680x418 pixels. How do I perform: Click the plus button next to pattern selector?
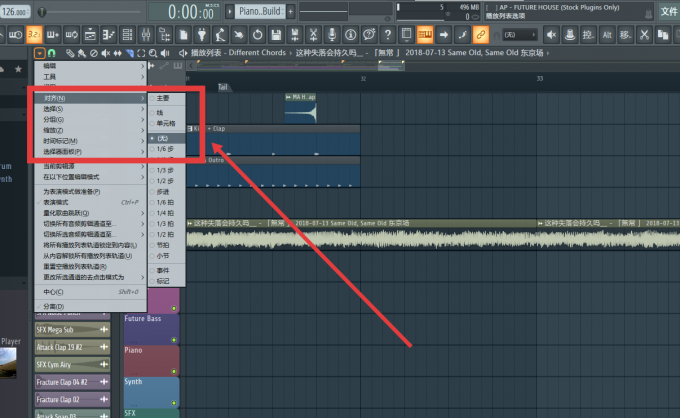291,12
